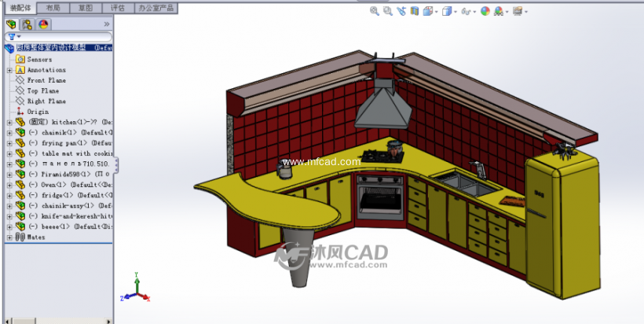Click the Sensors folder icon
This screenshot has height=324, width=644.
coord(20,59)
